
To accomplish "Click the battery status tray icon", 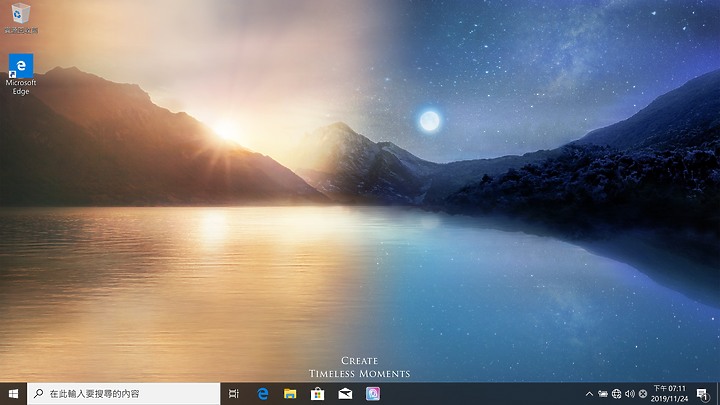I will click(603, 394).
